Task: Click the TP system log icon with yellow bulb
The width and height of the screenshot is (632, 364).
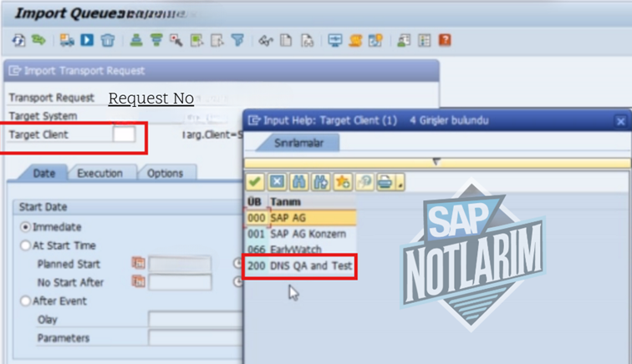Action: click(x=375, y=40)
